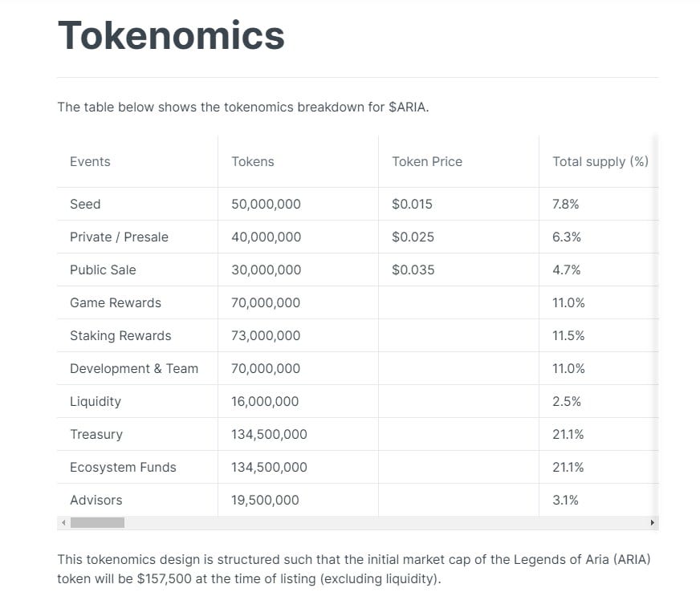Click the Liquidity percentage 2.5%
Viewport: 700px width, 592px height.
567,402
